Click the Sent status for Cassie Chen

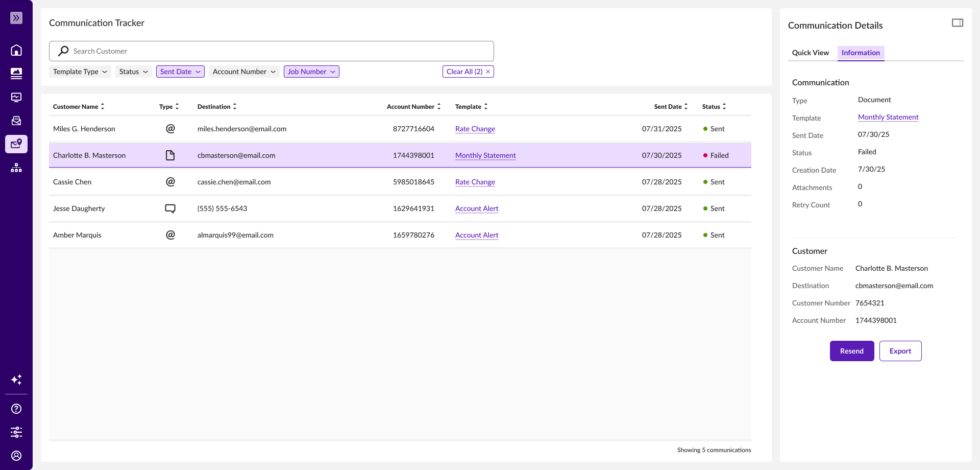[714, 182]
